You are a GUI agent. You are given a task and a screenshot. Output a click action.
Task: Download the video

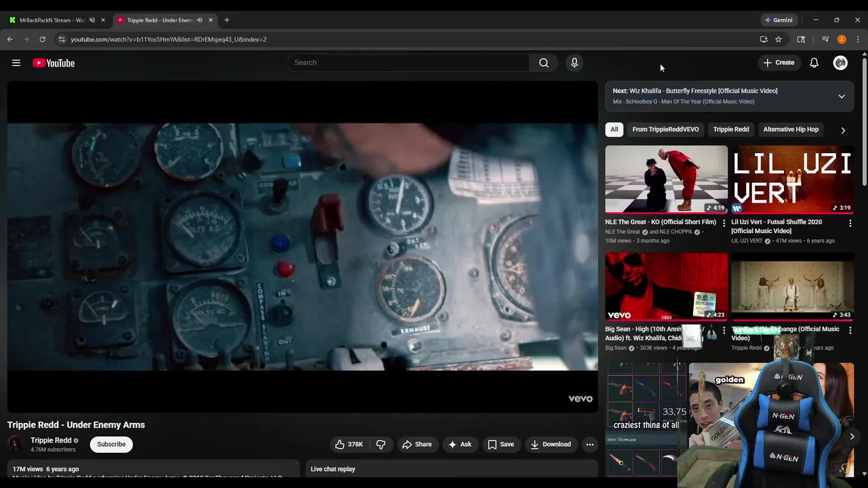(551, 445)
